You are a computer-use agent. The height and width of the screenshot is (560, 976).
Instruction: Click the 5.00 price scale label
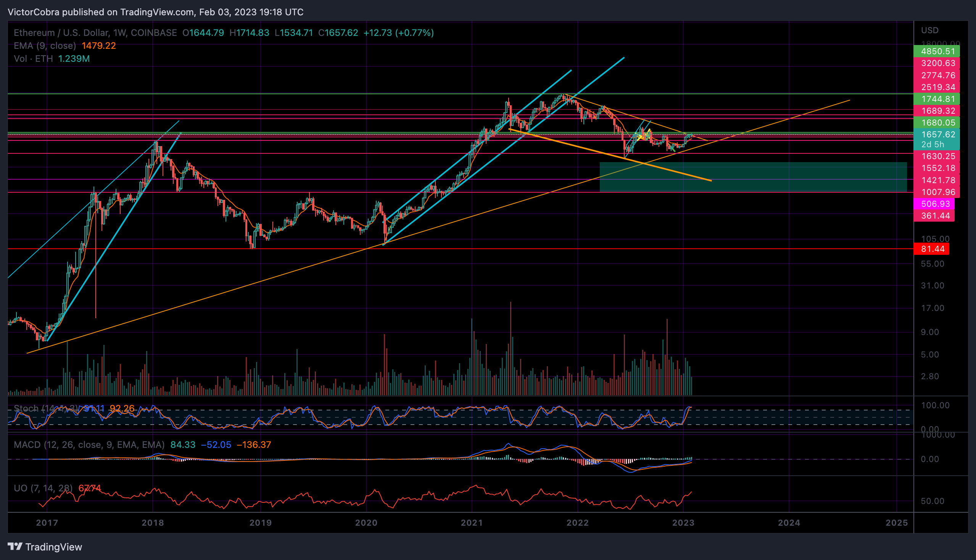930,355
